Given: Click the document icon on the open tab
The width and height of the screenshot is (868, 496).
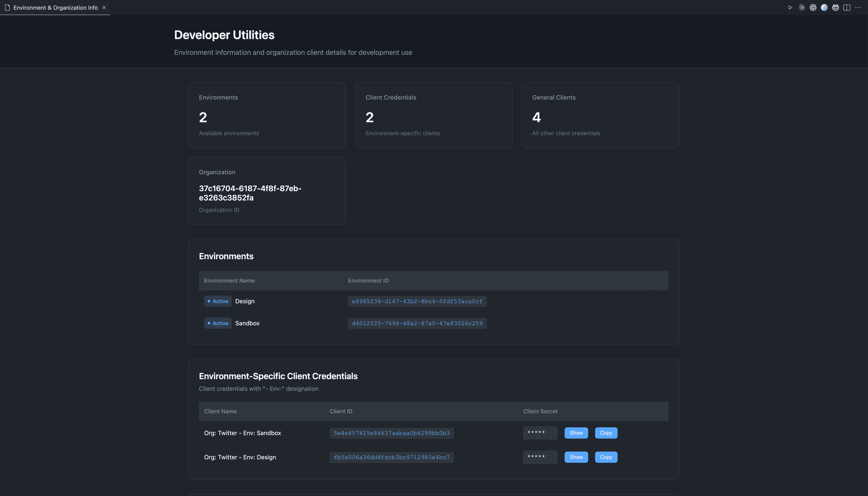Looking at the screenshot, I should click(7, 7).
